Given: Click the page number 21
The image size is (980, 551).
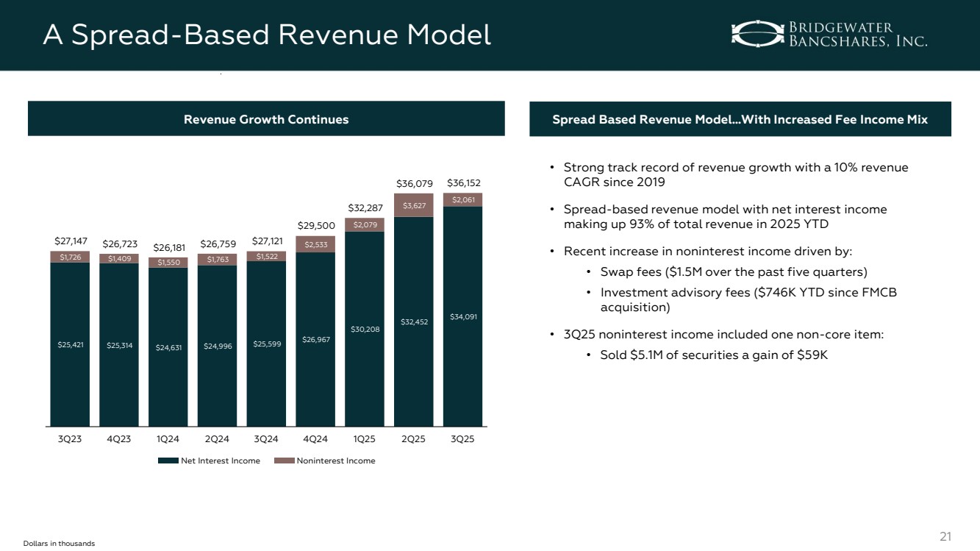Looking at the screenshot, I should coord(947,536).
